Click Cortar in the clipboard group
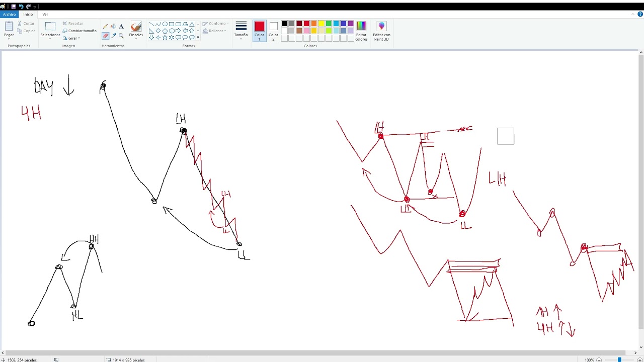This screenshot has height=362, width=644. tap(26, 24)
